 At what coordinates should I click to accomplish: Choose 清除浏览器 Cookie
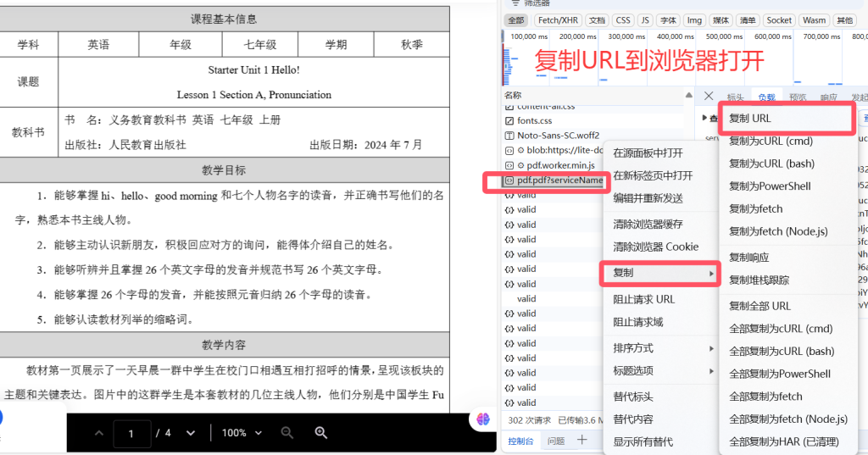[x=661, y=247]
